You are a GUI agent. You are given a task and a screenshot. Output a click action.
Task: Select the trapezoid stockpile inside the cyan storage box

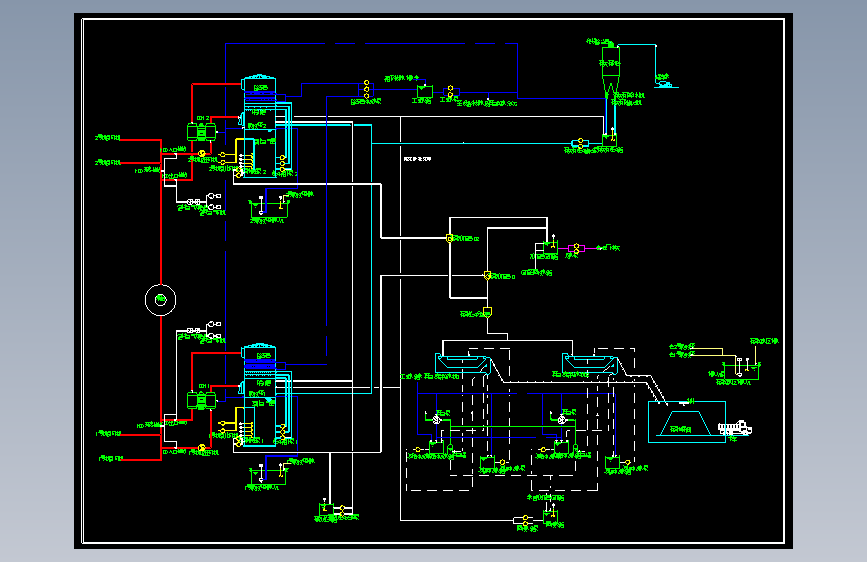681,423
